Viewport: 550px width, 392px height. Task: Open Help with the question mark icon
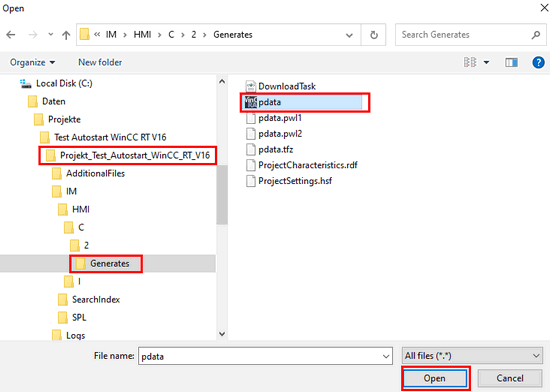tap(538, 62)
